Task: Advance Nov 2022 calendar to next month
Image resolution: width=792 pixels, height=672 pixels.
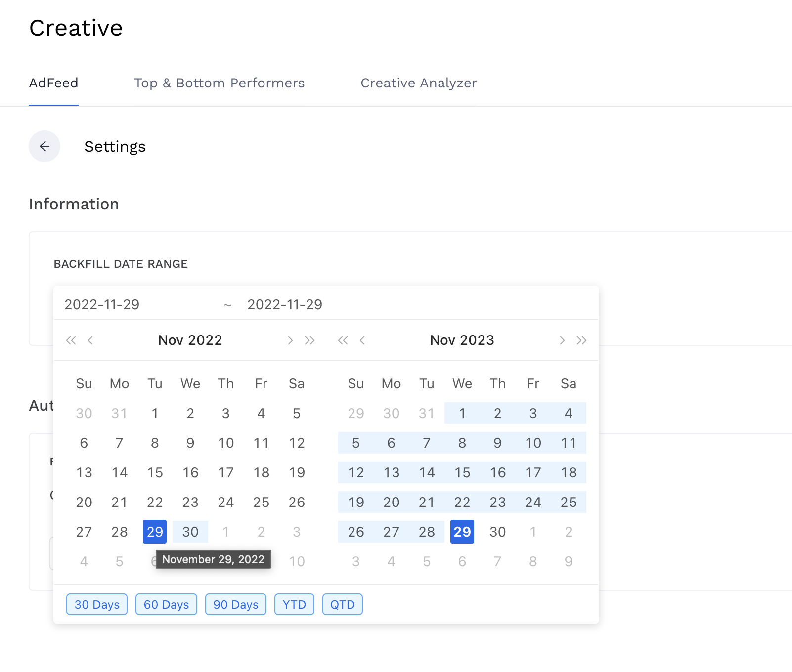Action: tap(290, 340)
